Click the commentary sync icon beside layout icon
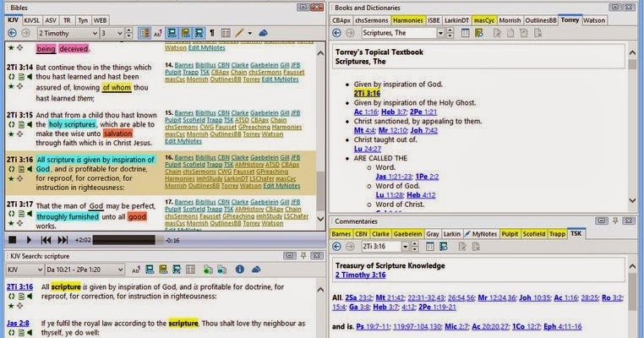 pos(443,247)
